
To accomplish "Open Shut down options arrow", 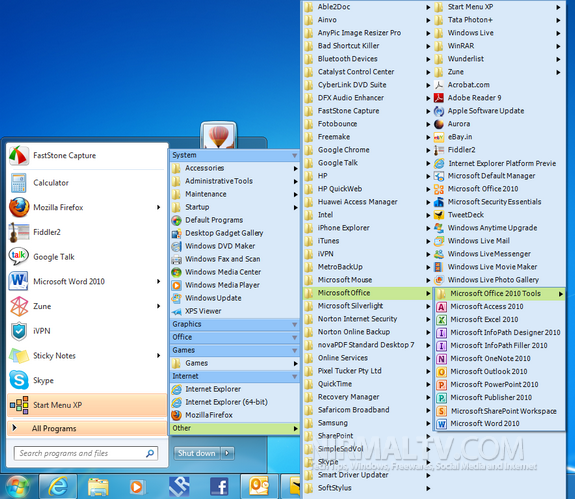I will point(227,453).
